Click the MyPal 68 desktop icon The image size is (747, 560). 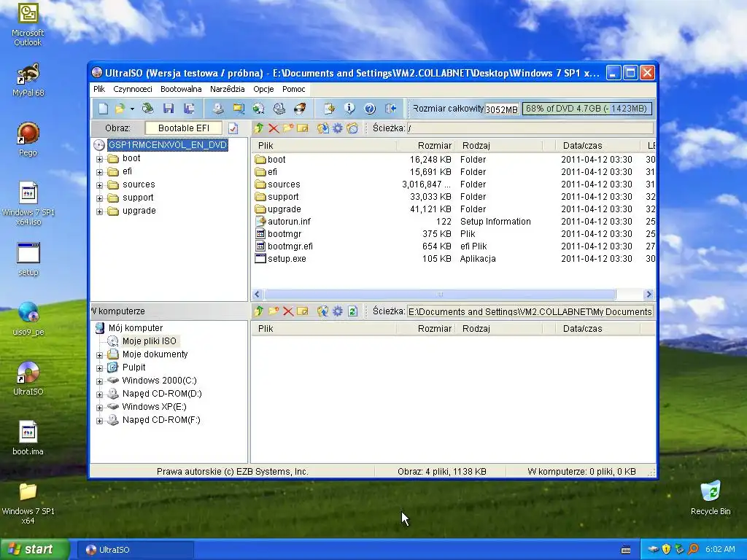pyautogui.click(x=28, y=80)
